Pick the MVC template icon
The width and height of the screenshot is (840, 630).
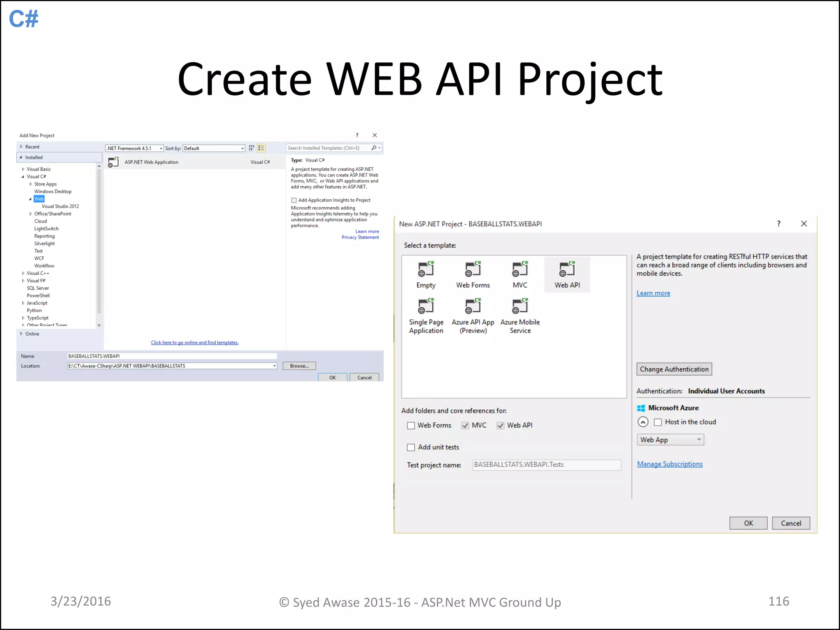pyautogui.click(x=520, y=269)
